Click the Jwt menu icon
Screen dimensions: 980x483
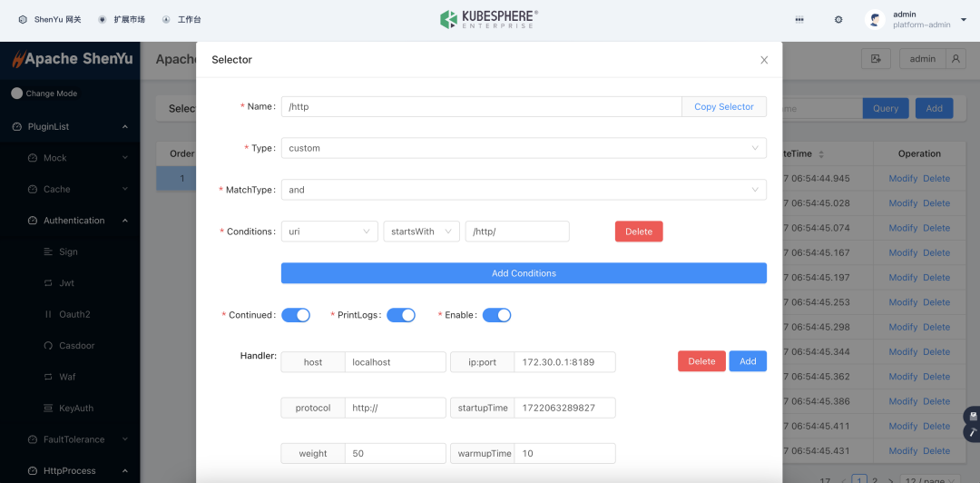[48, 282]
